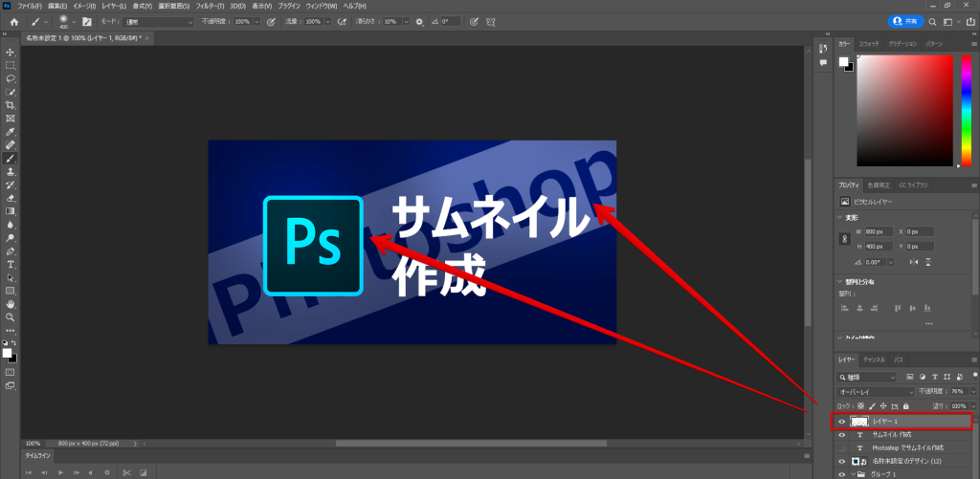Click the foreground color swatch in toolbar
The height and width of the screenshot is (479, 980).
7,353
